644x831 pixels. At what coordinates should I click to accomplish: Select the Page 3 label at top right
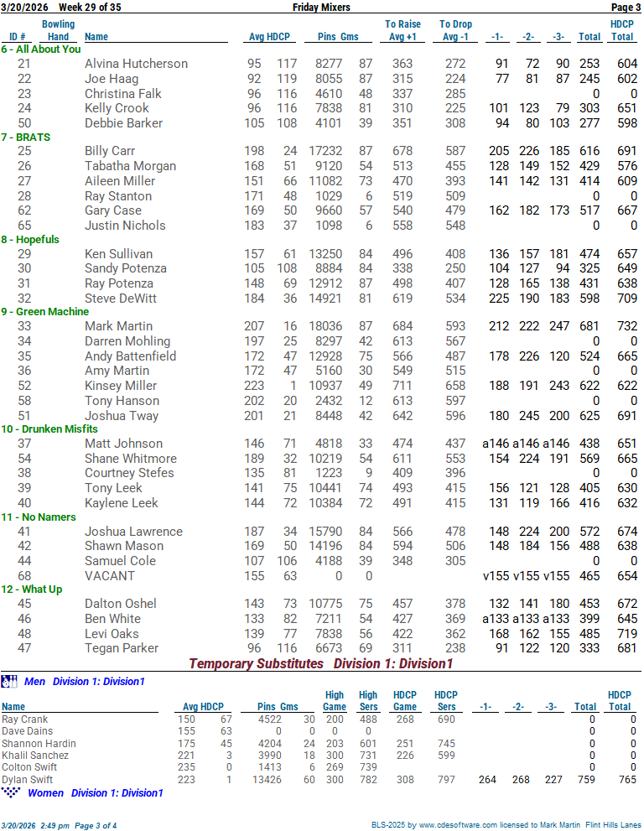click(625, 8)
